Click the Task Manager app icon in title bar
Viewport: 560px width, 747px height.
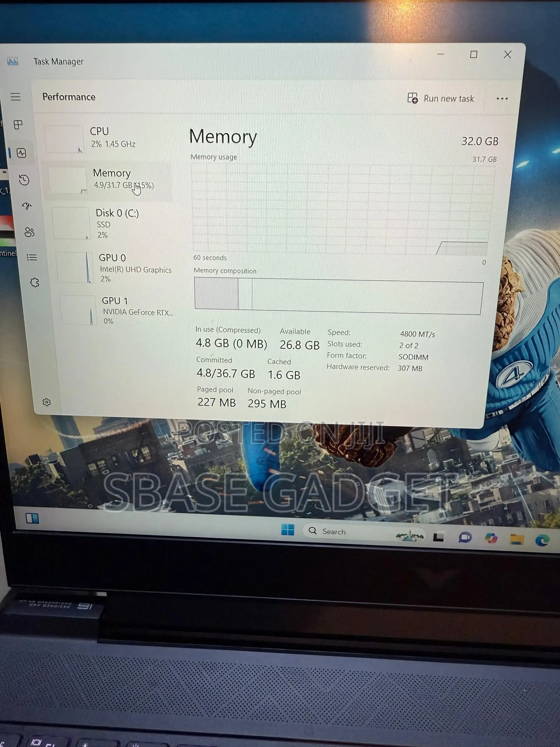coord(13,62)
